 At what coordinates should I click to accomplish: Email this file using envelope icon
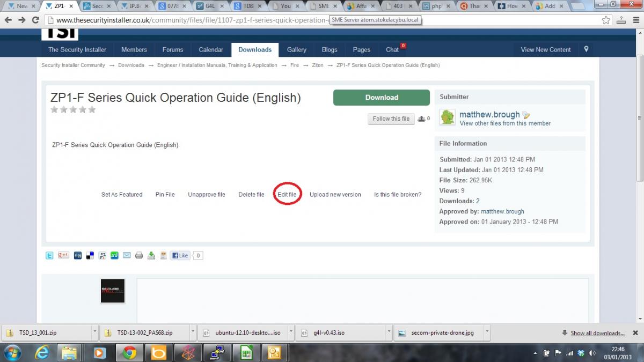[127, 256]
